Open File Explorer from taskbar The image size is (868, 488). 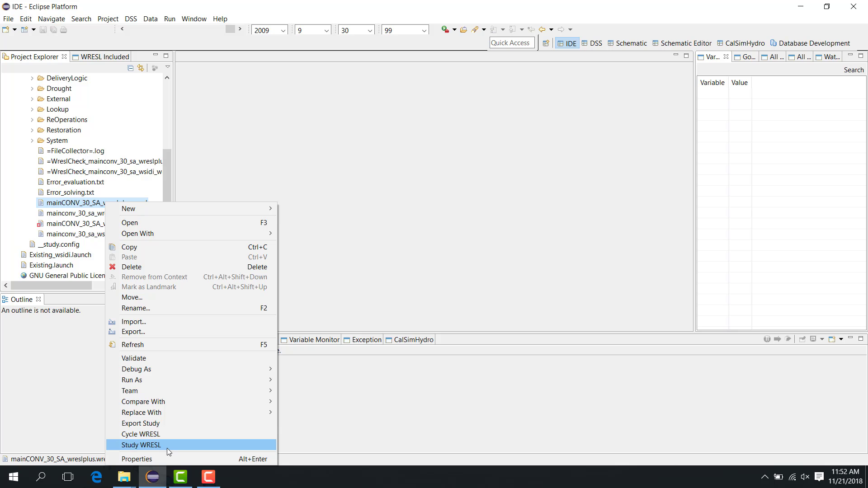point(124,477)
